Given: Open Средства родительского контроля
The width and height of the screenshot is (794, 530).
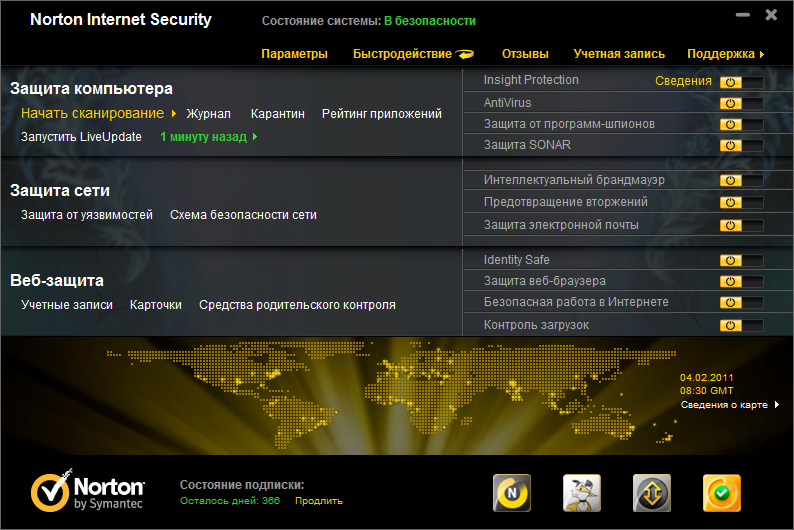Looking at the screenshot, I should coord(297,305).
